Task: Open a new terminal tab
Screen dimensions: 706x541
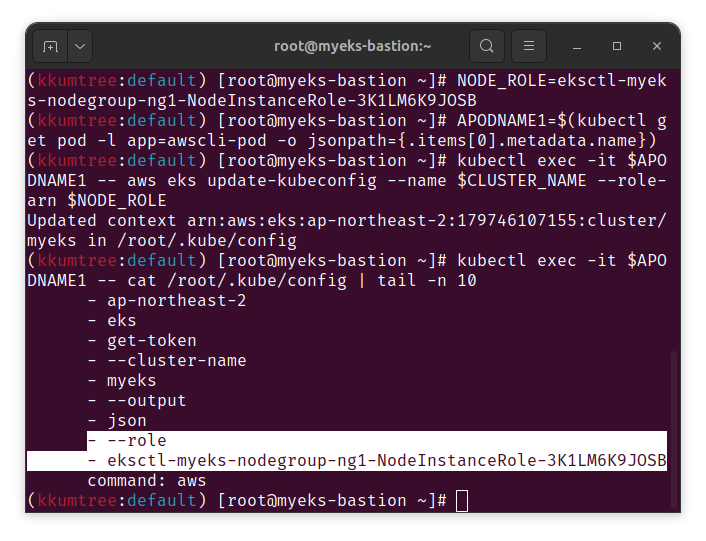Action: (50, 46)
